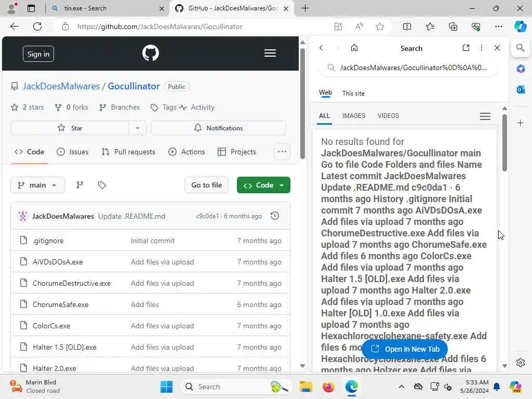The image size is (532, 399).
Task: Add a sidebar app with plus icon
Action: 521,123
